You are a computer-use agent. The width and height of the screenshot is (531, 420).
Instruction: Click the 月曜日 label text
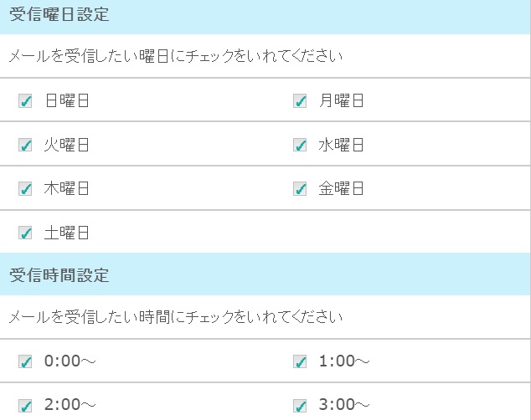342,101
